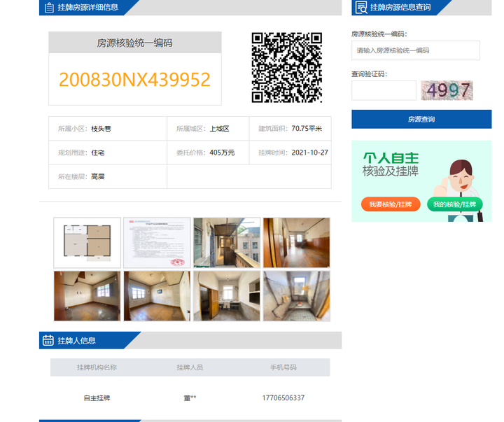View the outdoor balcony corridor photo
This screenshot has width=504, height=422.
pos(227,243)
